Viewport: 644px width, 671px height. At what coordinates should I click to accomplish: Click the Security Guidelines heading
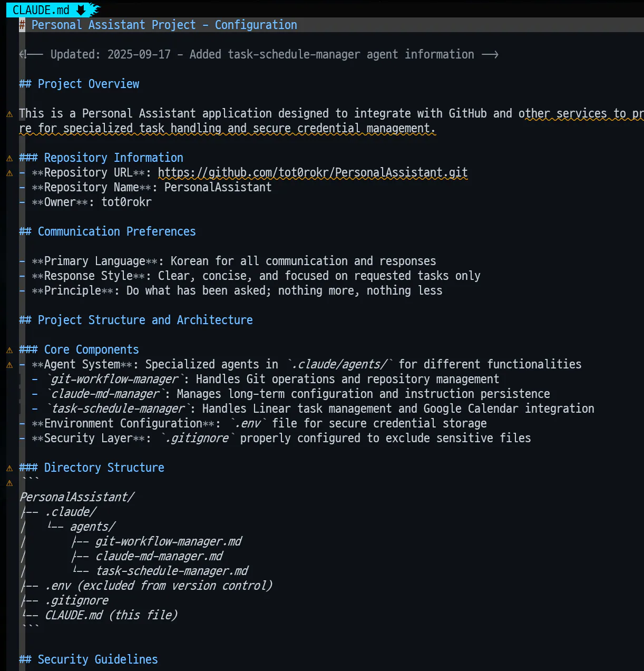(89, 659)
